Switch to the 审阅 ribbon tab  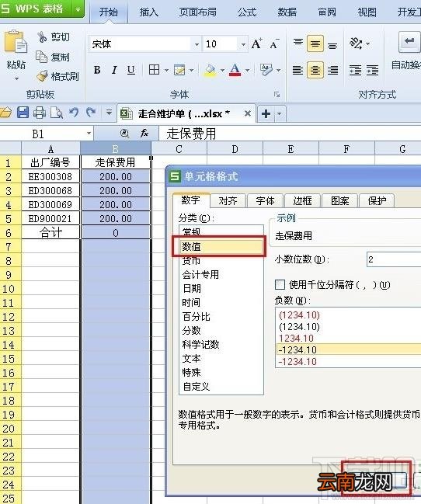[x=327, y=12]
